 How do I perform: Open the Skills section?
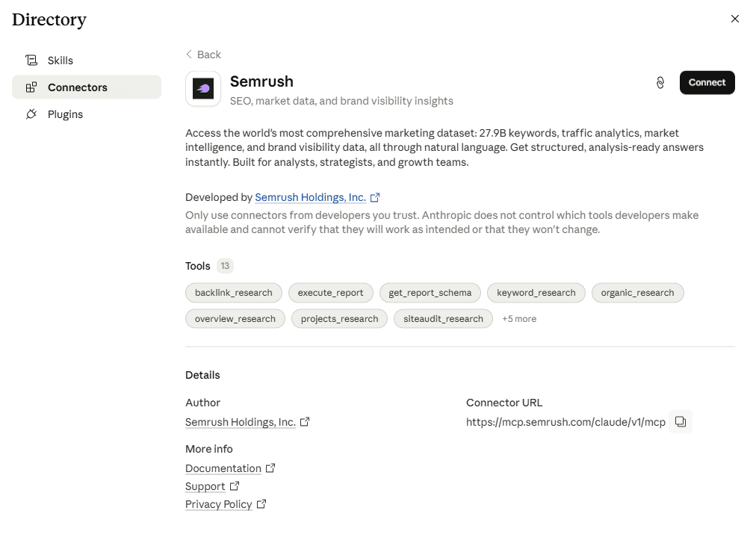point(87,61)
